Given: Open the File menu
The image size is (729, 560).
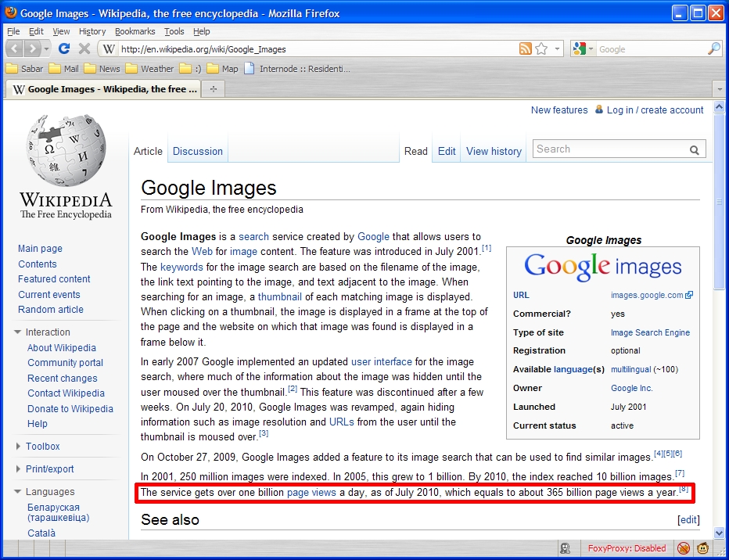Looking at the screenshot, I should click(13, 31).
